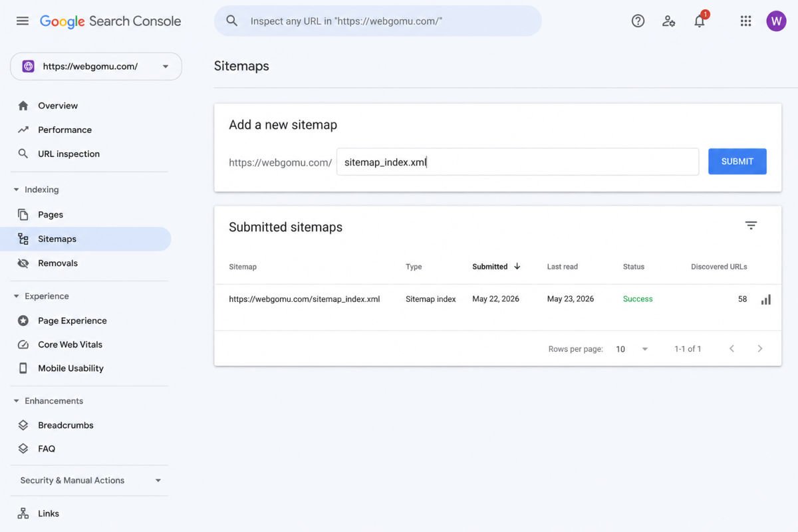The height and width of the screenshot is (532, 798).
Task: Toggle sort arrow on Submitted column
Action: point(517,266)
